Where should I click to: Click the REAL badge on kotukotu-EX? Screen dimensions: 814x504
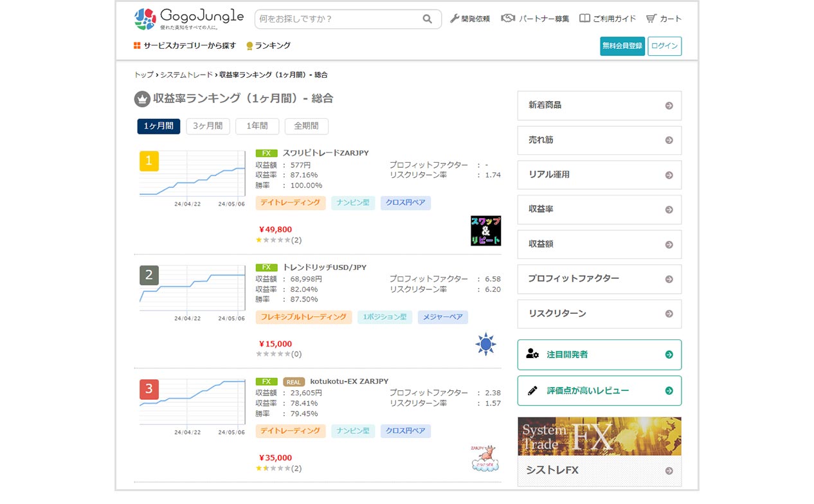[x=293, y=382]
